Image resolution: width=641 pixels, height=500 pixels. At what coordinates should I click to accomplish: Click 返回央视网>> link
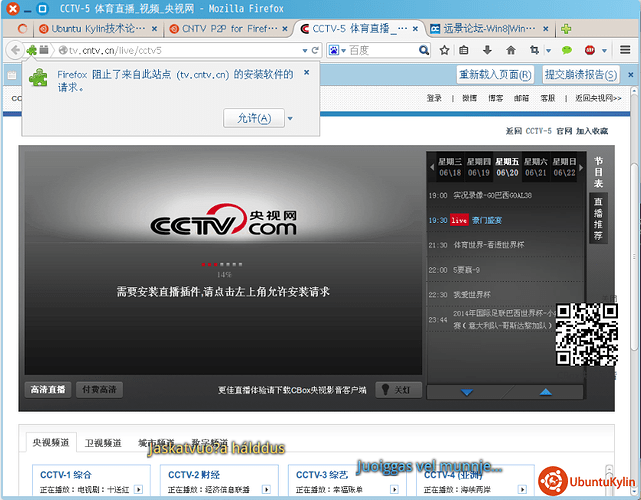click(x=598, y=98)
